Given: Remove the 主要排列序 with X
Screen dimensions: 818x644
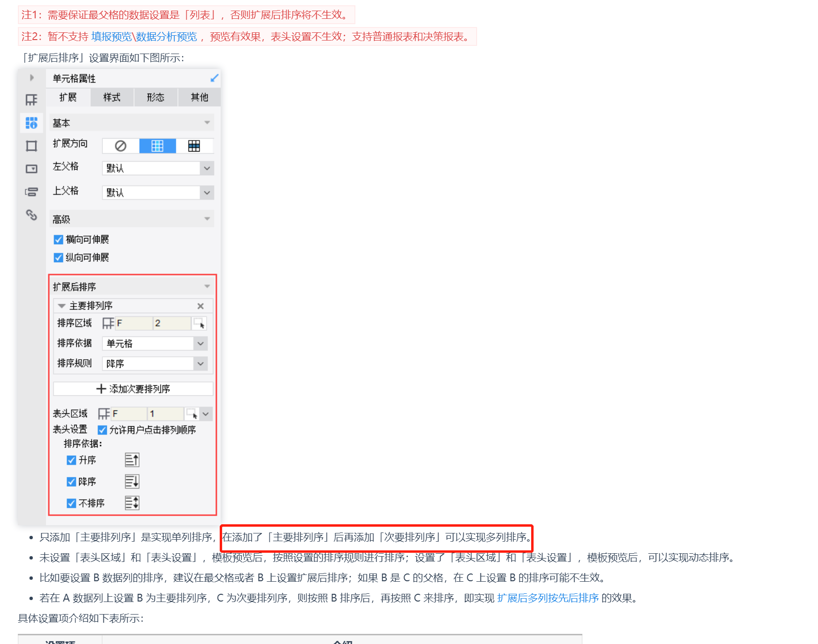Looking at the screenshot, I should coord(200,306).
